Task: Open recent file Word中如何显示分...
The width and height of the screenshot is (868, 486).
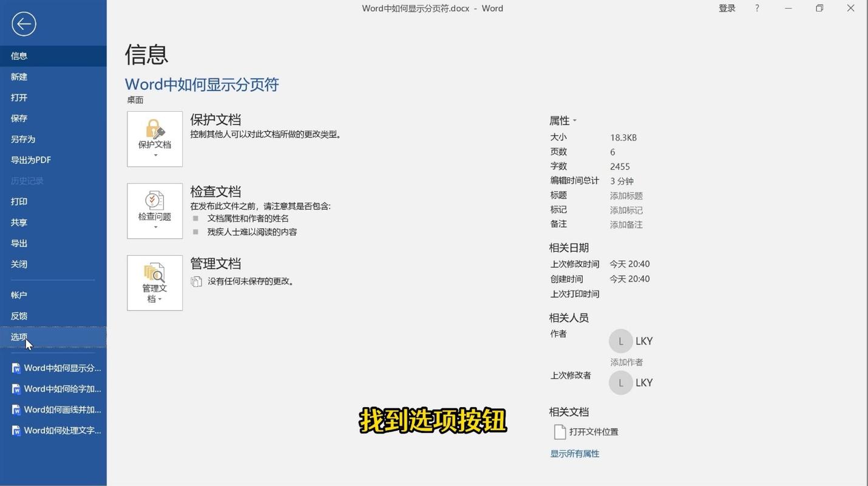Action: coord(53,368)
